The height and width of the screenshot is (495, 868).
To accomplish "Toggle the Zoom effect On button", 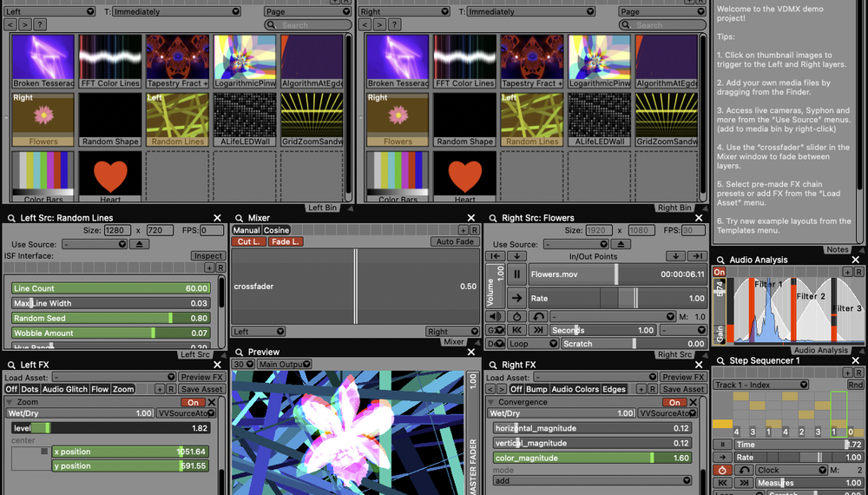I will pos(193,402).
